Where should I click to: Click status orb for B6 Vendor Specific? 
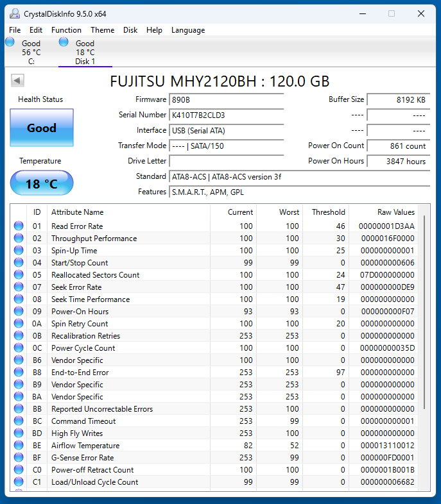(19, 360)
